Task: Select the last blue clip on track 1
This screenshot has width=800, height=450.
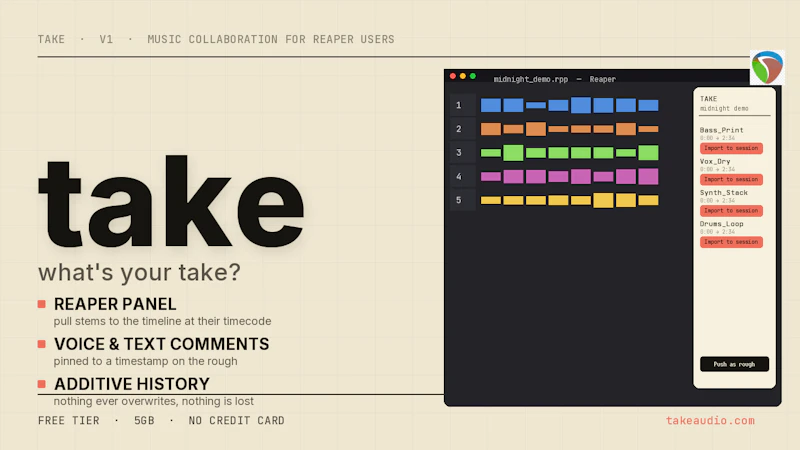Action: (x=648, y=105)
